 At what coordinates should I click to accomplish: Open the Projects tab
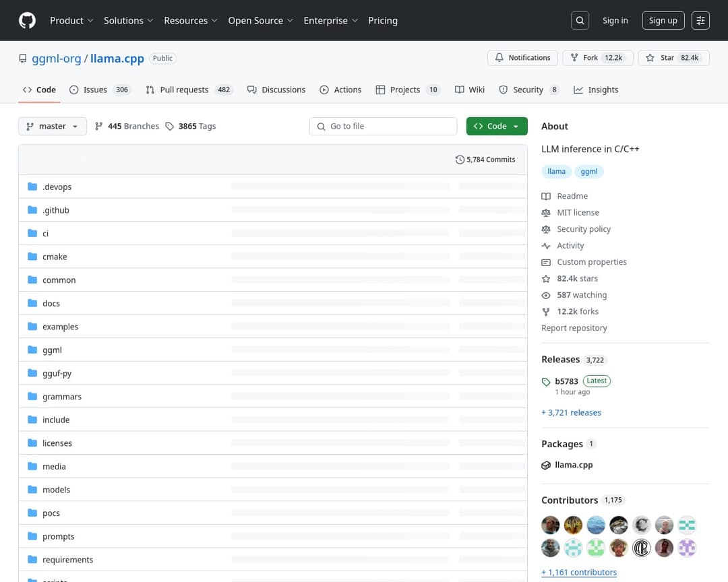(408, 90)
